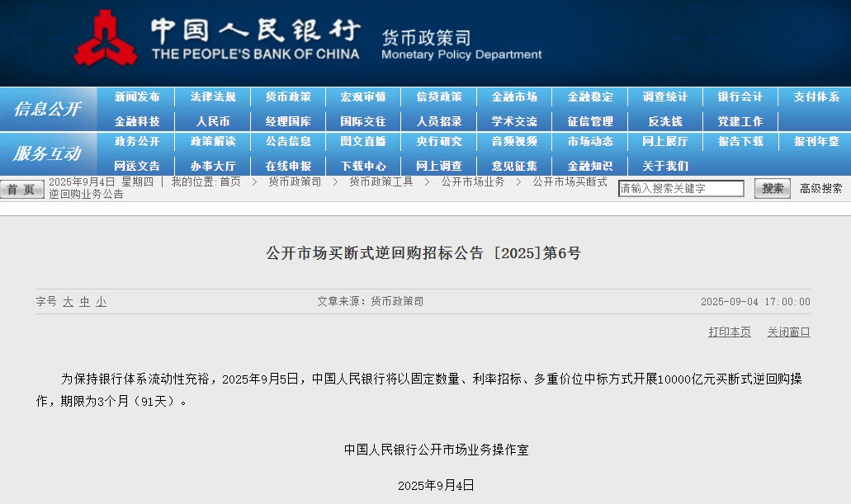The image size is (851, 504).
Task: Open 公告信息 navigation item
Action: [288, 142]
